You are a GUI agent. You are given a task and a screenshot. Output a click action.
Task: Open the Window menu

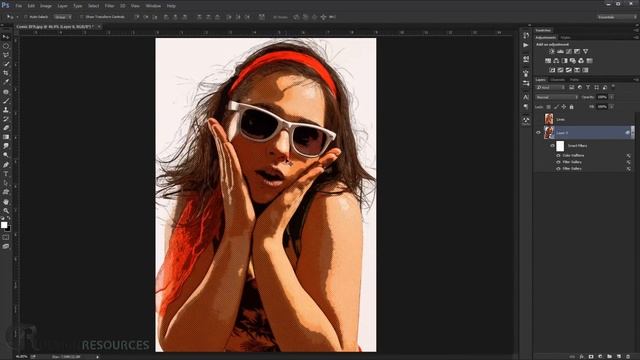pos(153,6)
